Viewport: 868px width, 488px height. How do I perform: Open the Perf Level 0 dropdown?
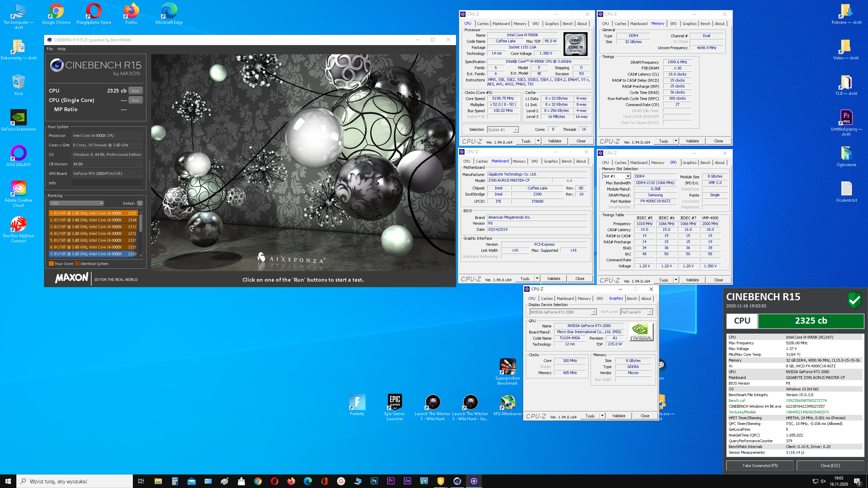point(636,312)
